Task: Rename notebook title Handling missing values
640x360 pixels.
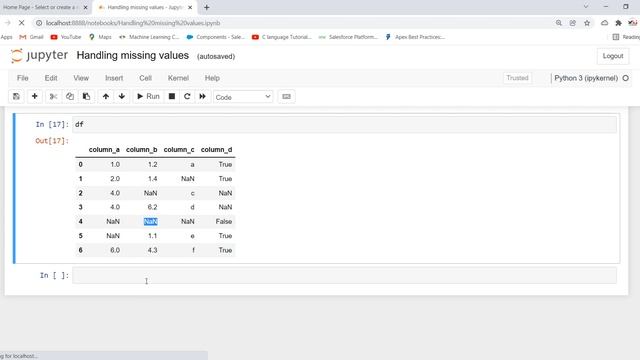Action: point(133,56)
